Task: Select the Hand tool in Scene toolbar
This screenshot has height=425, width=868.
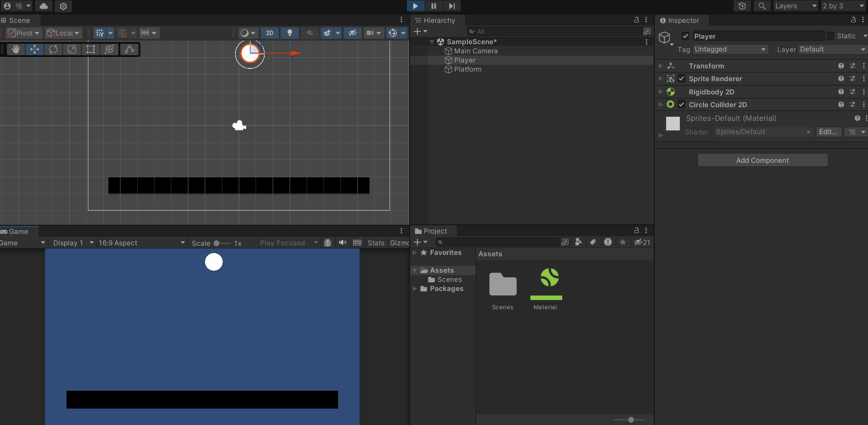Action: point(16,49)
